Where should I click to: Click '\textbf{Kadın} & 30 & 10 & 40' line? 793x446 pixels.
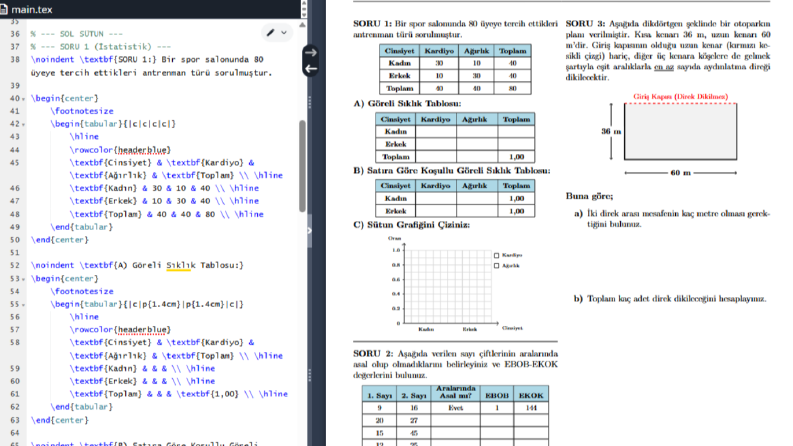click(x=164, y=188)
